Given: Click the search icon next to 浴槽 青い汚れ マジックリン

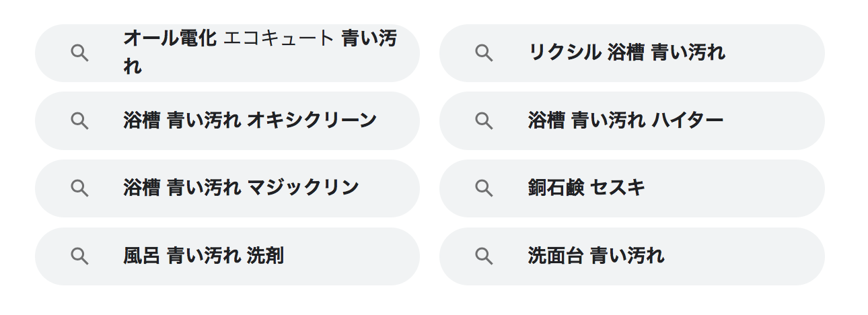Looking at the screenshot, I should click(79, 188).
